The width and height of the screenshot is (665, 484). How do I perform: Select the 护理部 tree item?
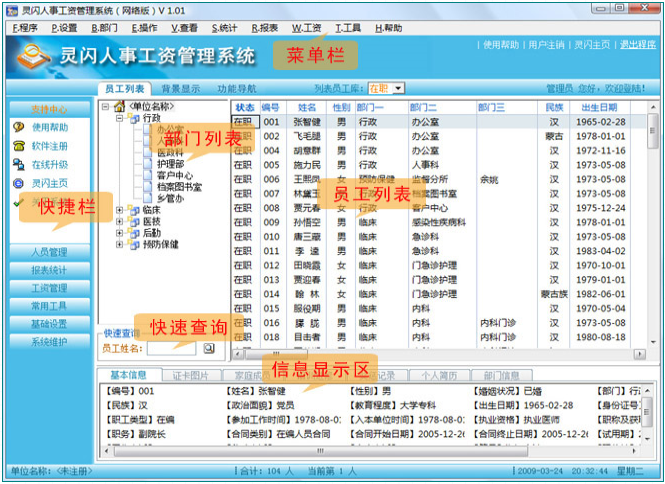[170, 164]
